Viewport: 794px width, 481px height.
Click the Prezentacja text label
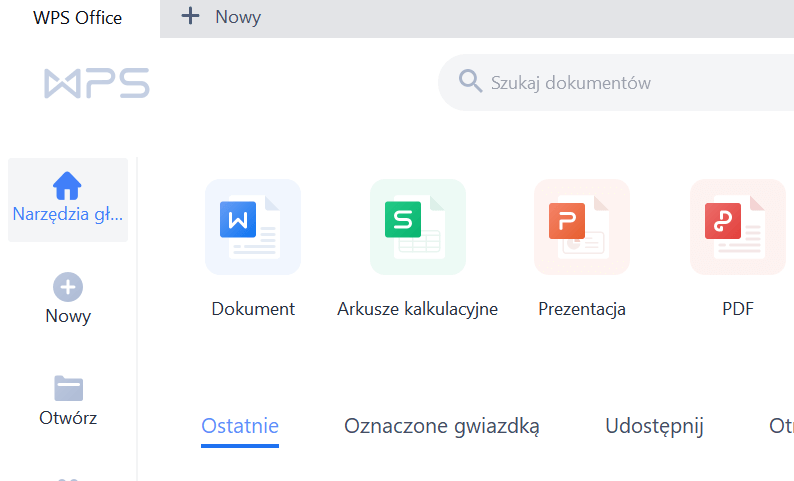pos(581,309)
